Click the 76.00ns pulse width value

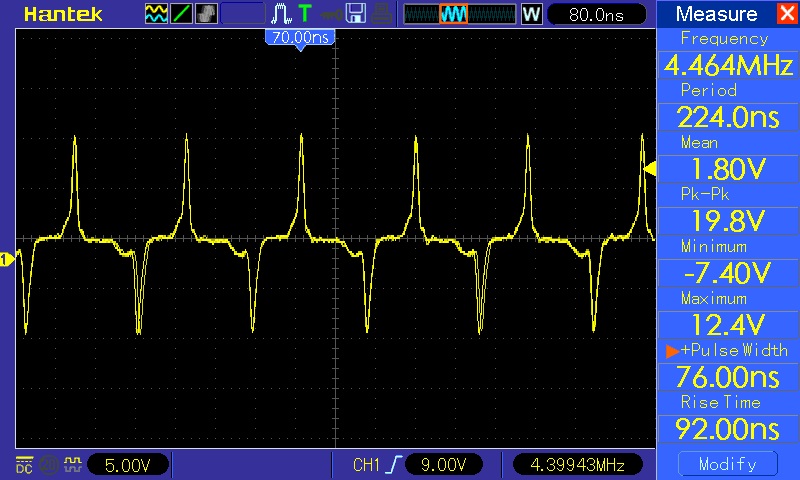coord(728,377)
